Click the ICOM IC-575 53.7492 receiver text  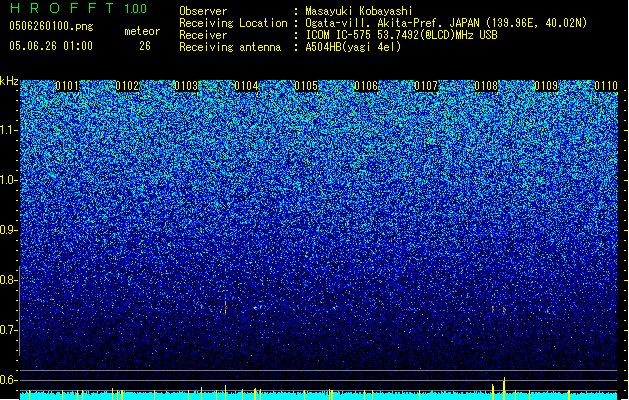(402, 35)
